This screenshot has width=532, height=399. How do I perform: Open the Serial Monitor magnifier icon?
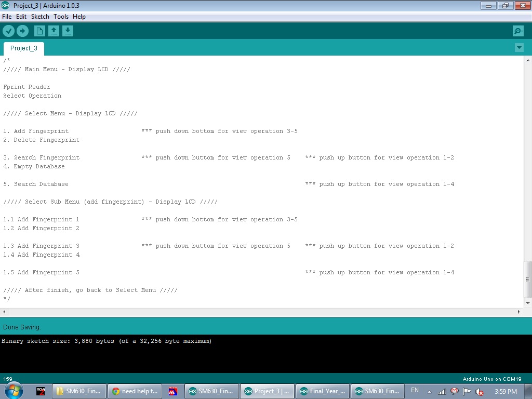(518, 31)
